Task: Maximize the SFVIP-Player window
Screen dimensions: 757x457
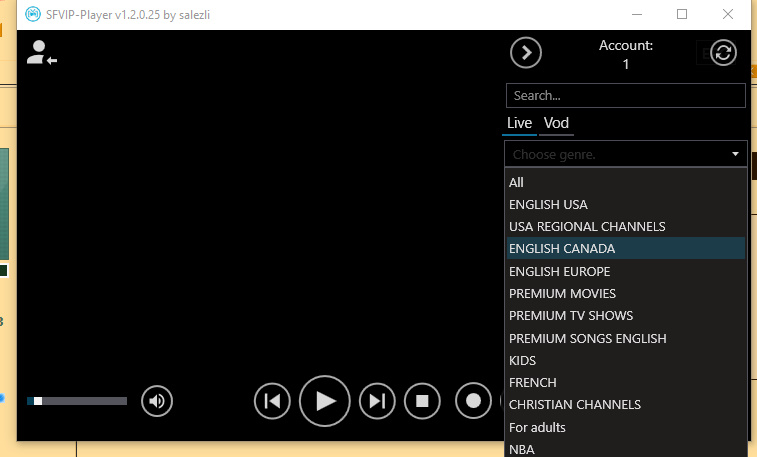Action: tap(682, 14)
